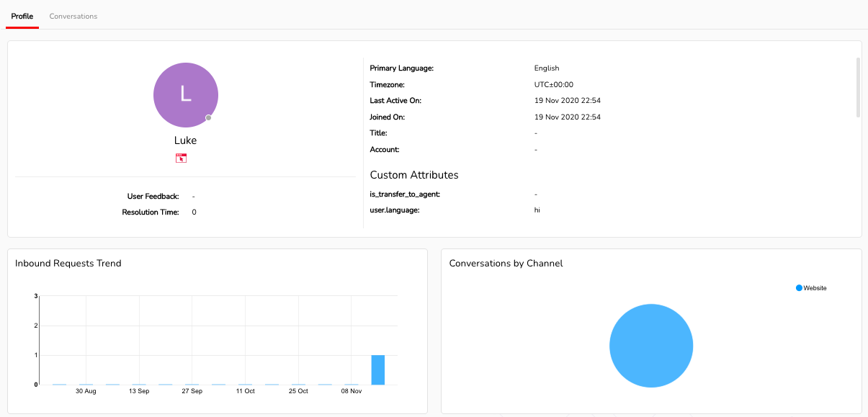Click the profile card vertical scrollbar
This screenshot has height=417, width=868.
click(857, 87)
